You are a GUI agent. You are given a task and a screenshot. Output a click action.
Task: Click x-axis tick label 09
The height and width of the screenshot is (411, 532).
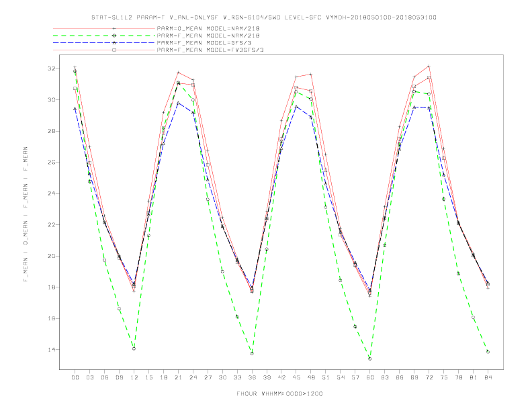[119, 377]
